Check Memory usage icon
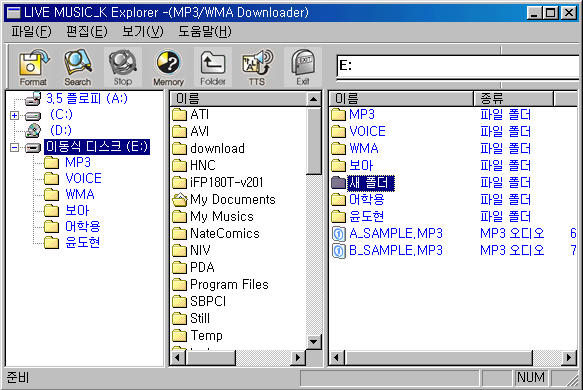 click(168, 67)
